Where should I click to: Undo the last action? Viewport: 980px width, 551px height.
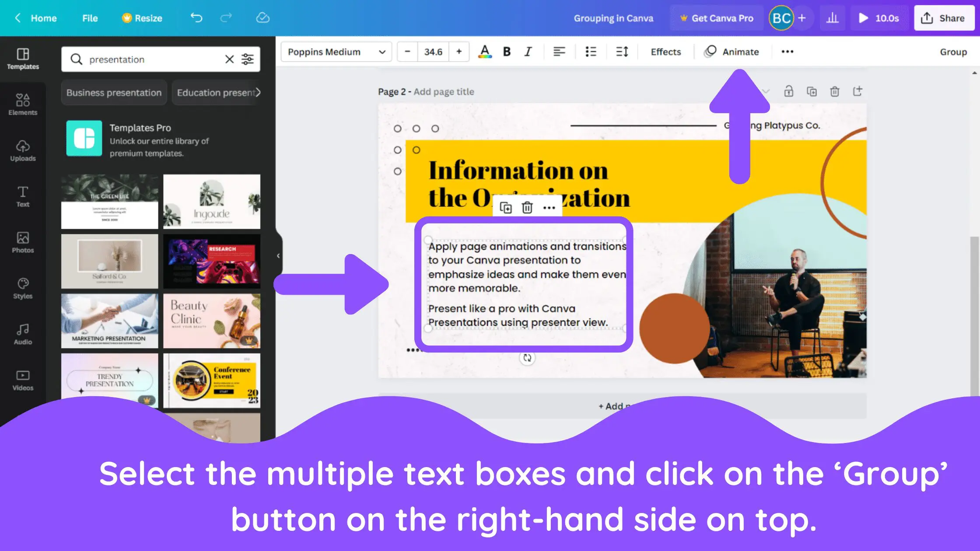[196, 18]
